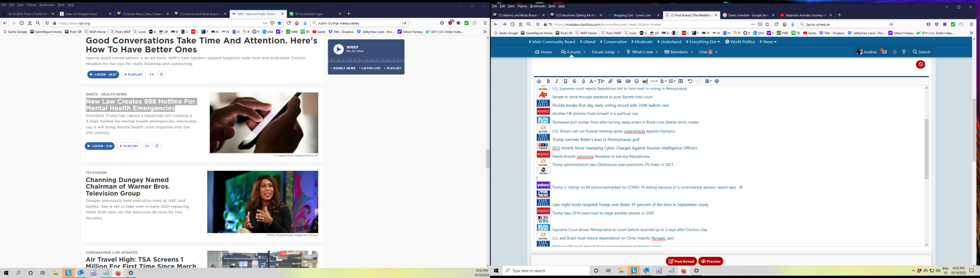
Task: Open the text alignment dropdown in editor
Action: 663,81
